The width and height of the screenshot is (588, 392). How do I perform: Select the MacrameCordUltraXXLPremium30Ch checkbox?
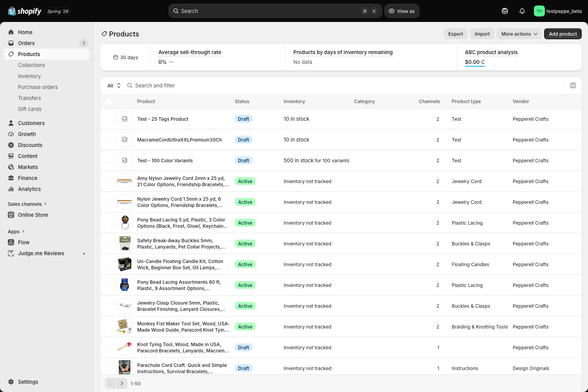point(109,140)
